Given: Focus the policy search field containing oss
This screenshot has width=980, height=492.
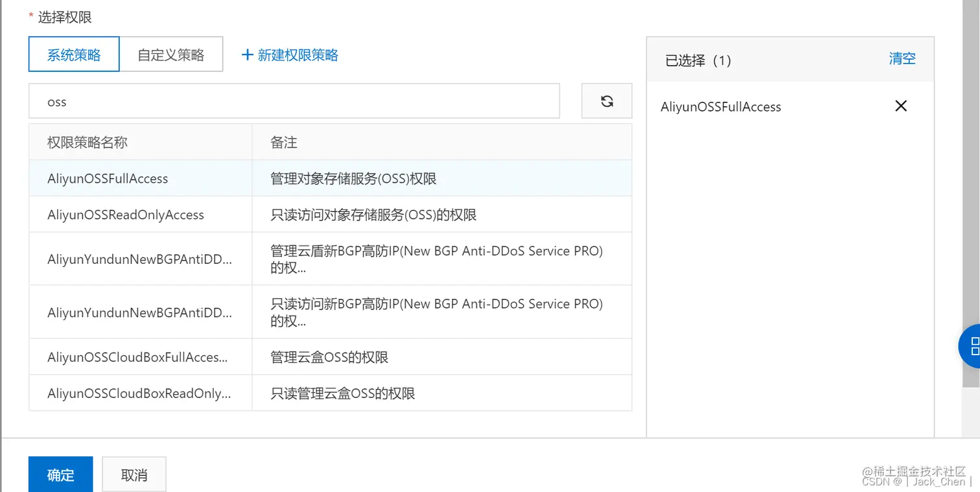Looking at the screenshot, I should point(294,101).
